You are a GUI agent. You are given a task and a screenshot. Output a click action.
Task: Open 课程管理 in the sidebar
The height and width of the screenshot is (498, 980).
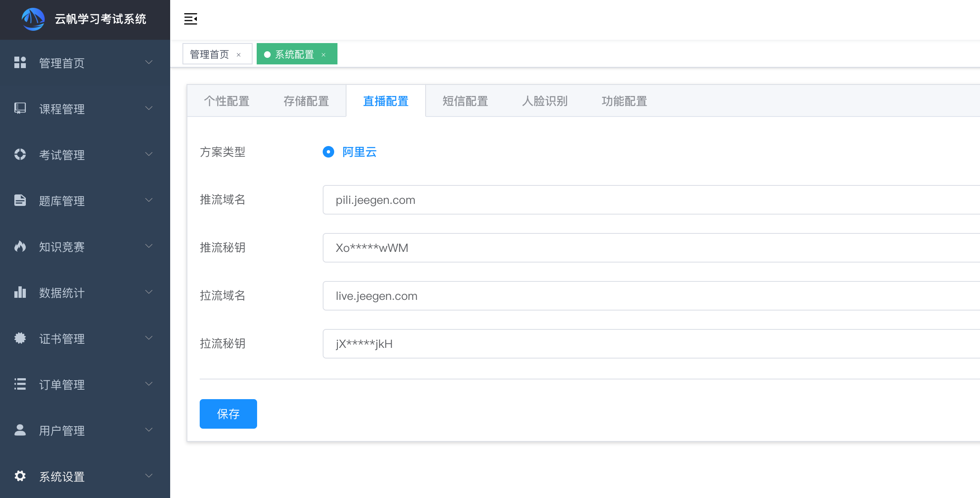tap(85, 109)
